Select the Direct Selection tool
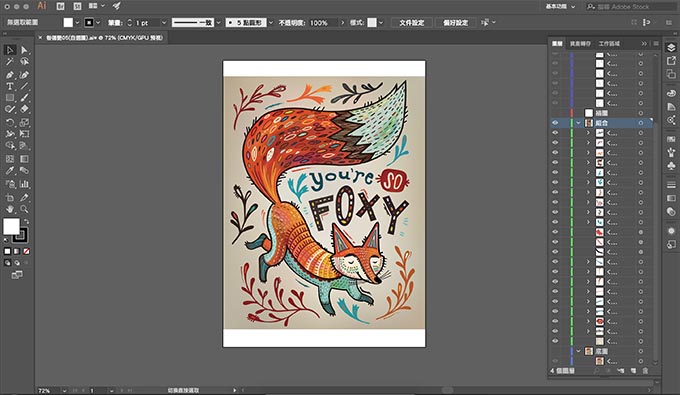This screenshot has height=395, width=680. [x=24, y=50]
